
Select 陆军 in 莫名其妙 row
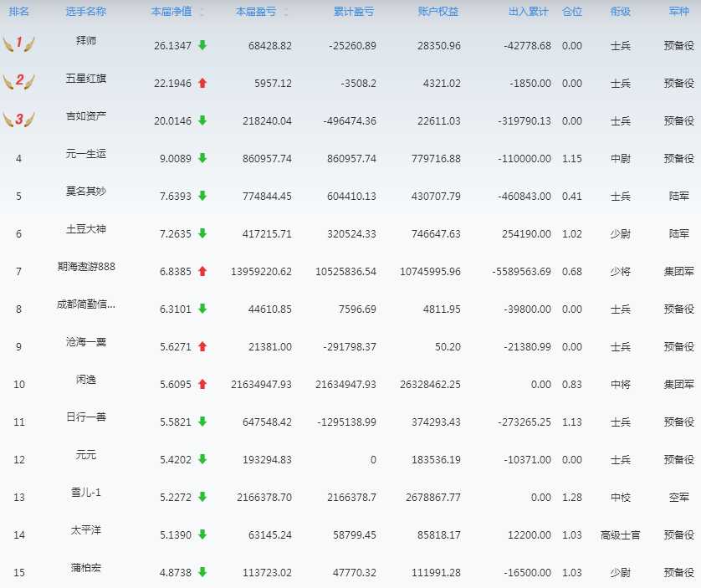678,196
